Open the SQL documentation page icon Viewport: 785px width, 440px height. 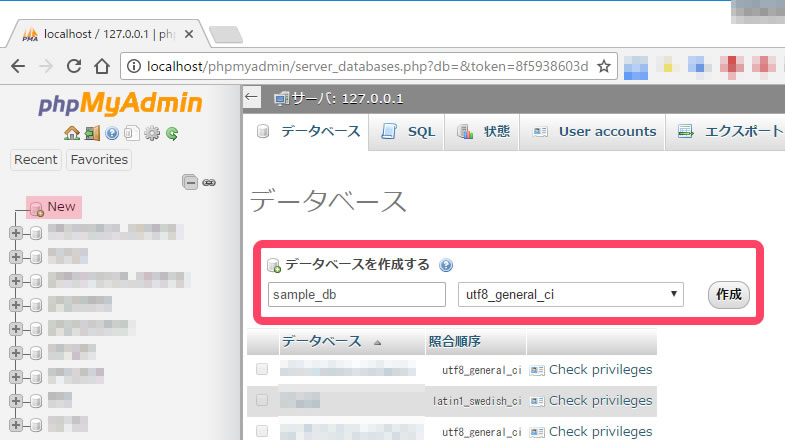tap(131, 133)
